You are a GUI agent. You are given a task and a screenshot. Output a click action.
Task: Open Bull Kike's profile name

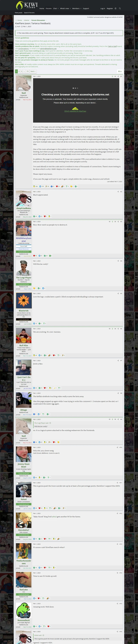coord(24,346)
